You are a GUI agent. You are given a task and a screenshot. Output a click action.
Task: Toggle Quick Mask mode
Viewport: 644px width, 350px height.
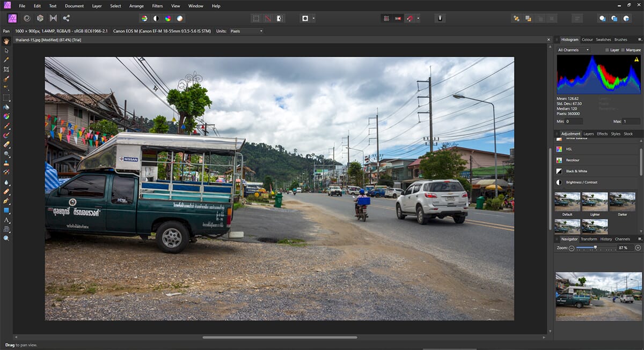[x=305, y=18]
